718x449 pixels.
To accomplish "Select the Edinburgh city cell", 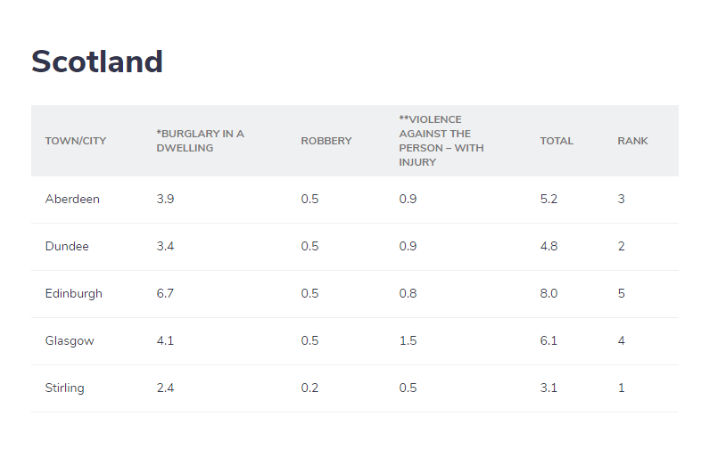I will (73, 294).
